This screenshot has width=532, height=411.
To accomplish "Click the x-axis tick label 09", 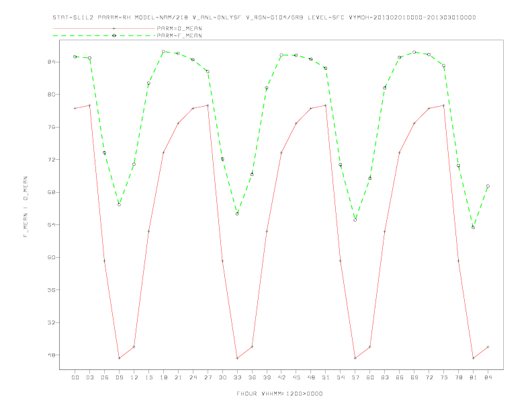I will pos(120,377).
